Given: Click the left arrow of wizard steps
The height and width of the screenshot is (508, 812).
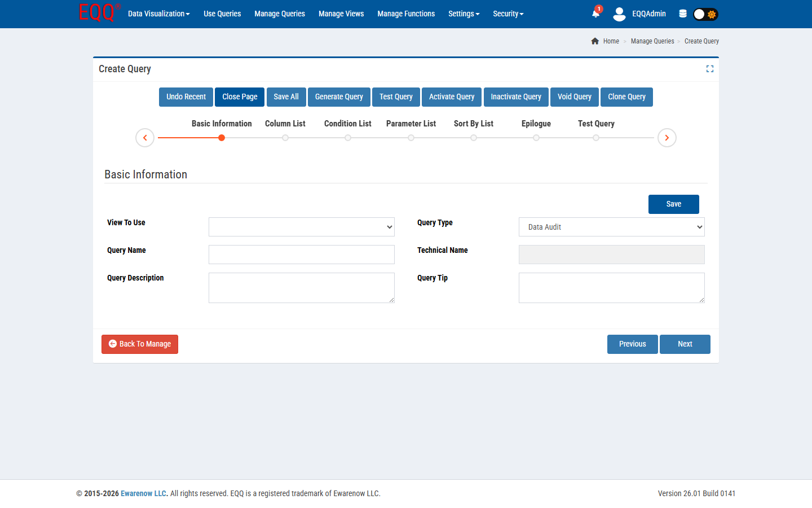Looking at the screenshot, I should (145, 138).
